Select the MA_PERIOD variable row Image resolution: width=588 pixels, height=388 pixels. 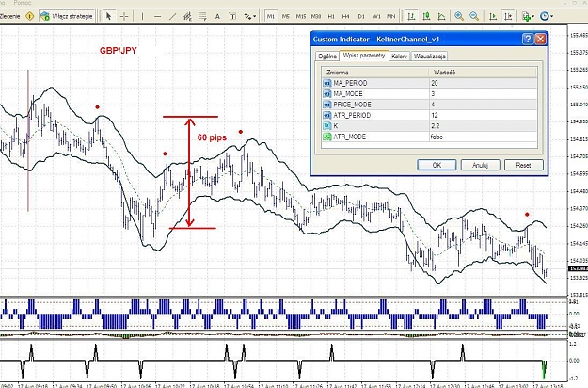tap(429, 83)
